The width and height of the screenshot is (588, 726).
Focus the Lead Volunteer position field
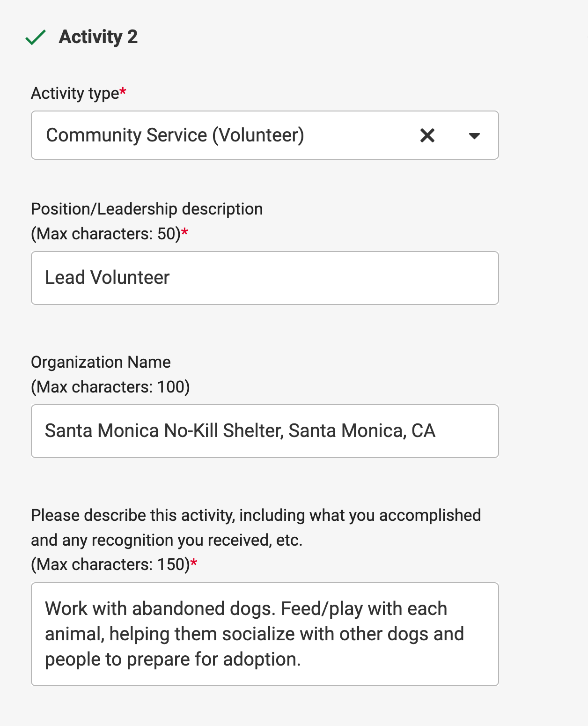click(265, 278)
